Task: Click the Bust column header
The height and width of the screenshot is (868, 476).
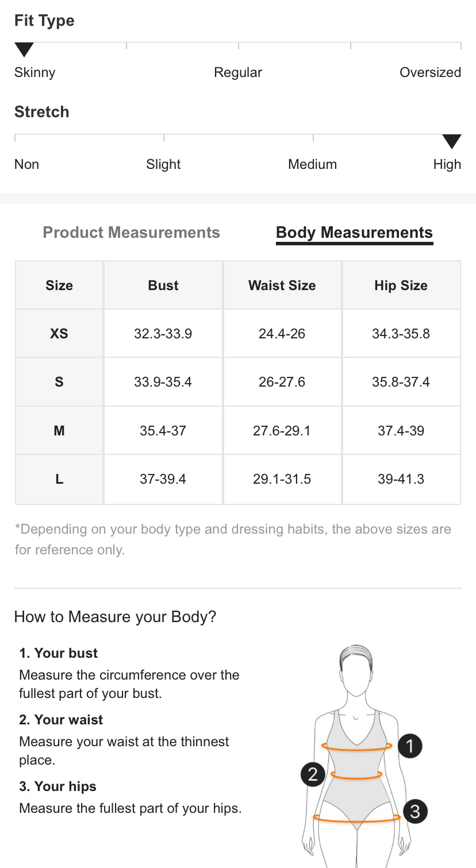Action: click(x=163, y=286)
